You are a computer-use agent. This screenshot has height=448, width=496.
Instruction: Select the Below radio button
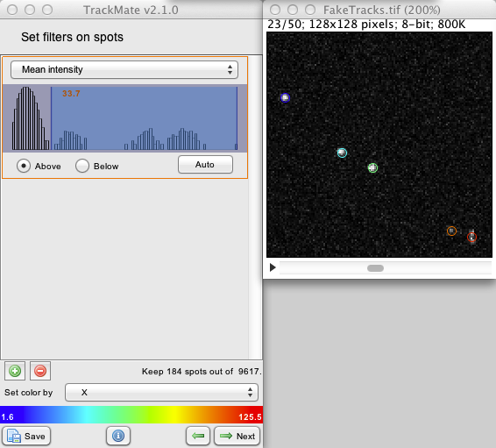(82, 166)
